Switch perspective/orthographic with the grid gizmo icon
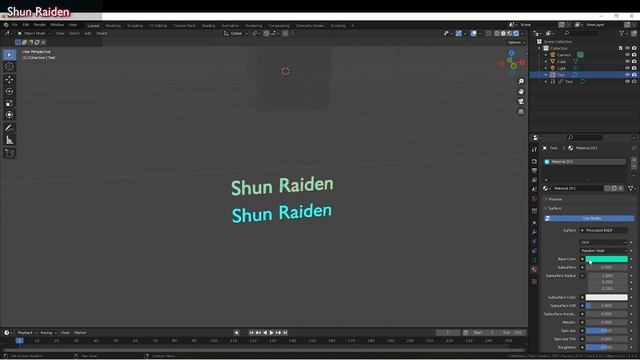The image size is (640, 360). click(x=521, y=111)
